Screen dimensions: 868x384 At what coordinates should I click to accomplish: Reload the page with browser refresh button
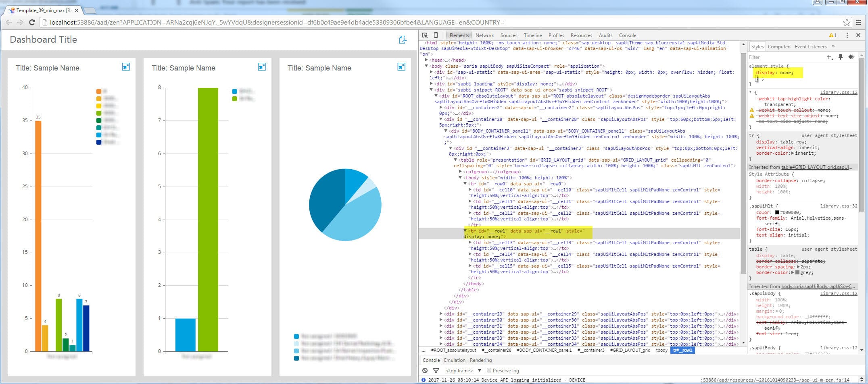coord(32,23)
